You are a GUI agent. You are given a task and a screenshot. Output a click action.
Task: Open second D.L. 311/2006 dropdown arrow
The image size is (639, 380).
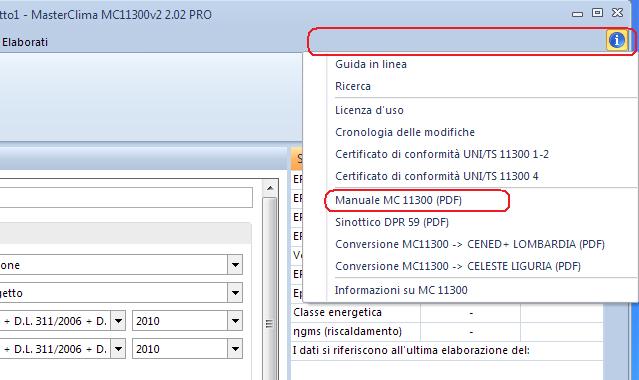click(x=118, y=349)
